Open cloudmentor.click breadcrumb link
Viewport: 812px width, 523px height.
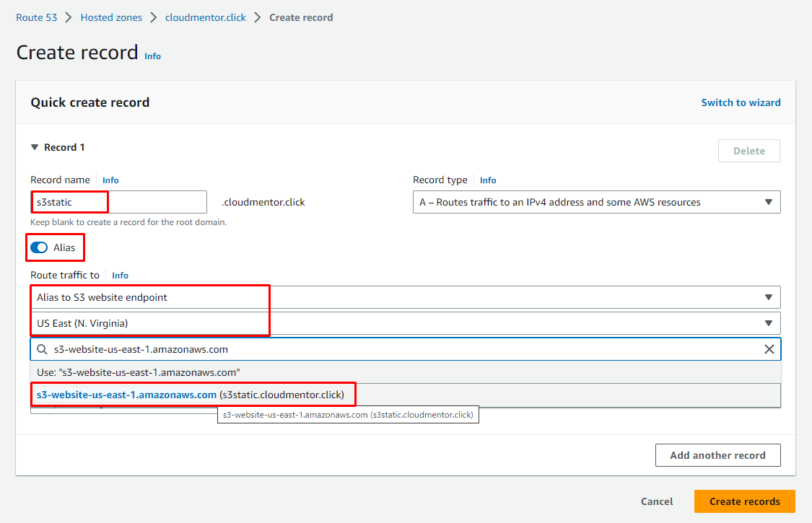205,17
